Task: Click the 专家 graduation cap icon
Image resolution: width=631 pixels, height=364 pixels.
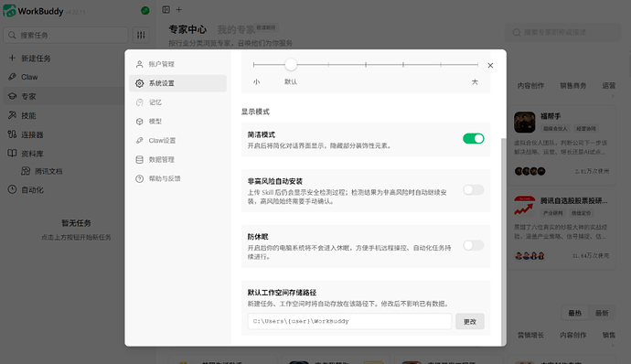Action: 12,96
